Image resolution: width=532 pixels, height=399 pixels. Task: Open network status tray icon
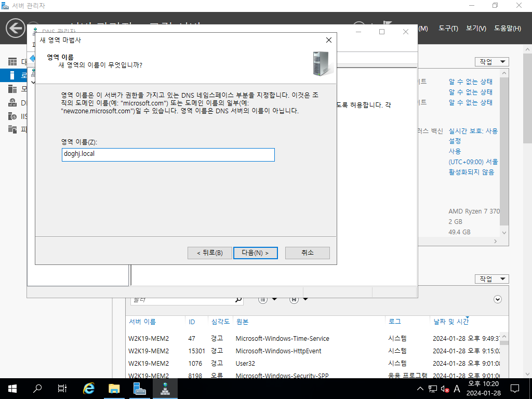(433, 389)
